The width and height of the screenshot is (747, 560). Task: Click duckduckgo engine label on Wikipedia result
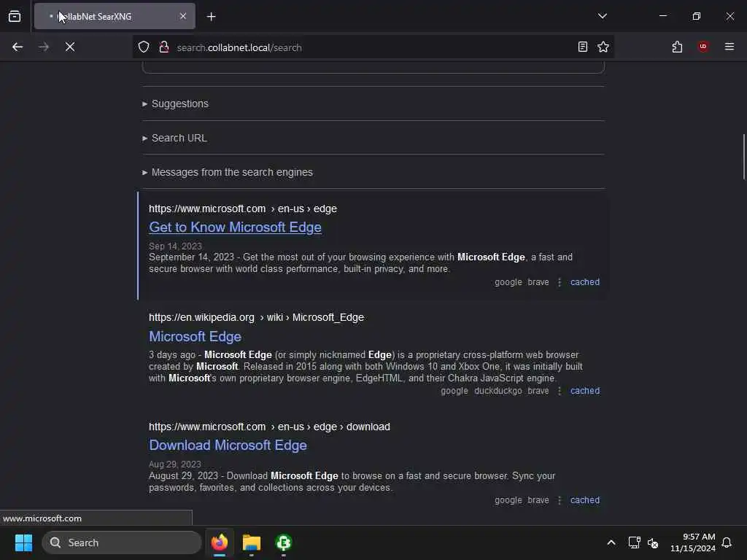pyautogui.click(x=498, y=391)
